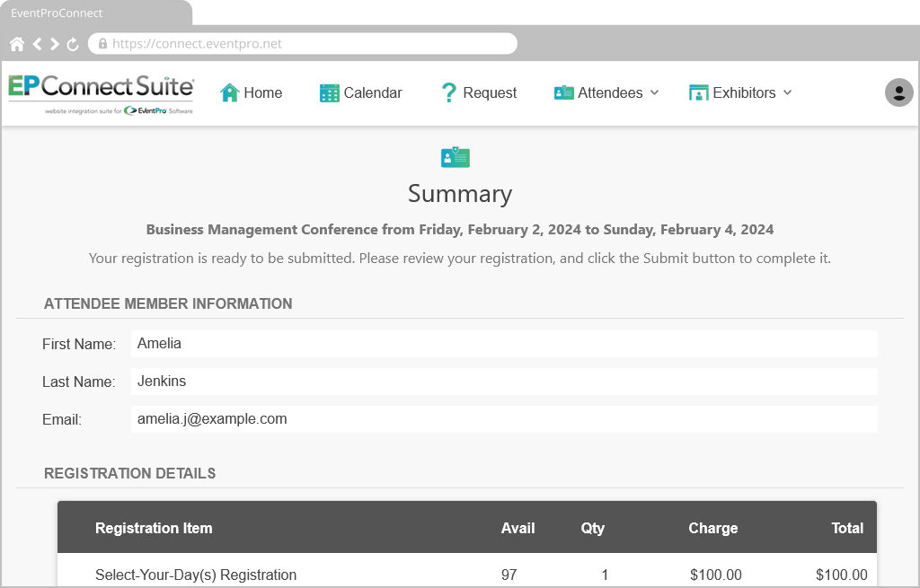Expand the Attendees dropdown chevron

[x=655, y=92]
